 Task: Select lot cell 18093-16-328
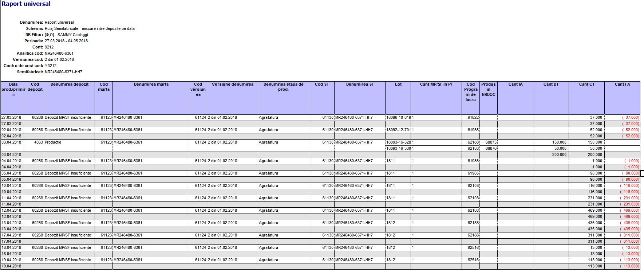pos(398,142)
